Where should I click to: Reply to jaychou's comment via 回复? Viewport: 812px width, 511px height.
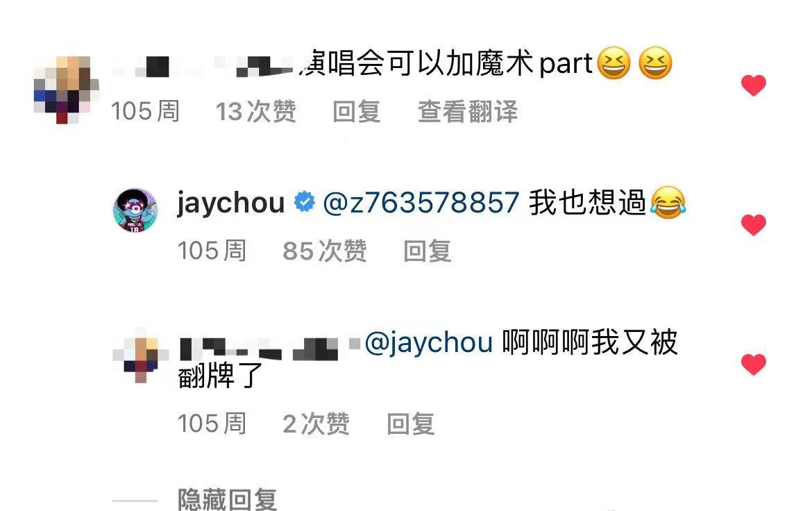(x=428, y=251)
